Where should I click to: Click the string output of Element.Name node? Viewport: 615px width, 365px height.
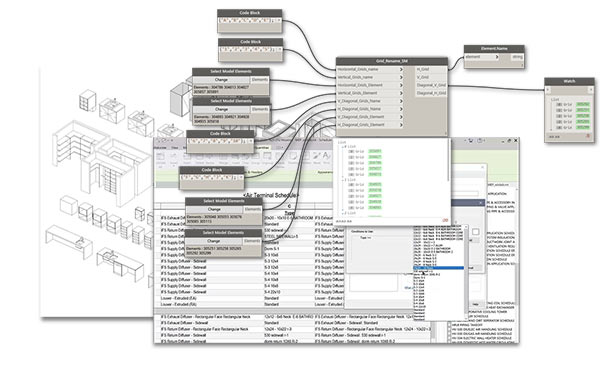[x=517, y=57]
